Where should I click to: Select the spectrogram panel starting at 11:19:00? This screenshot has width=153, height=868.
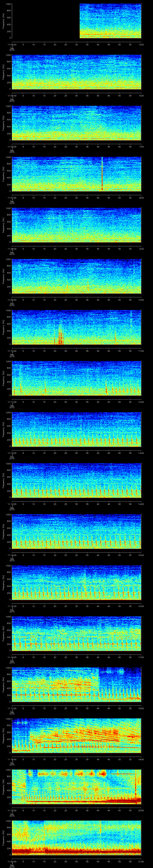coord(76,787)
